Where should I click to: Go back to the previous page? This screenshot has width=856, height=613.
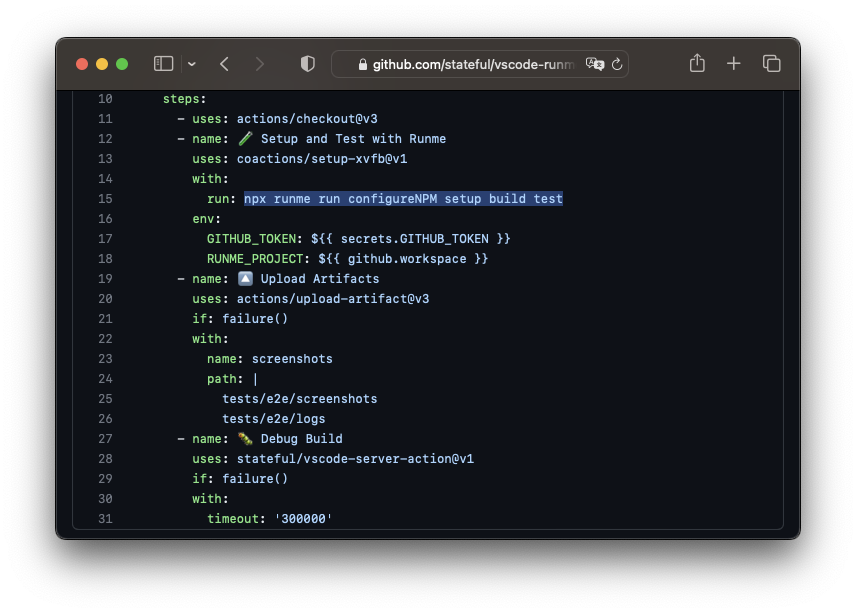pos(224,64)
